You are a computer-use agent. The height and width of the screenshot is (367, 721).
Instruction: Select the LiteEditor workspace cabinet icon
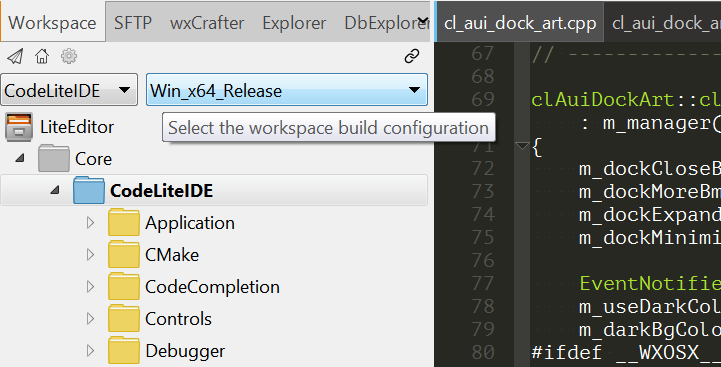coord(19,127)
